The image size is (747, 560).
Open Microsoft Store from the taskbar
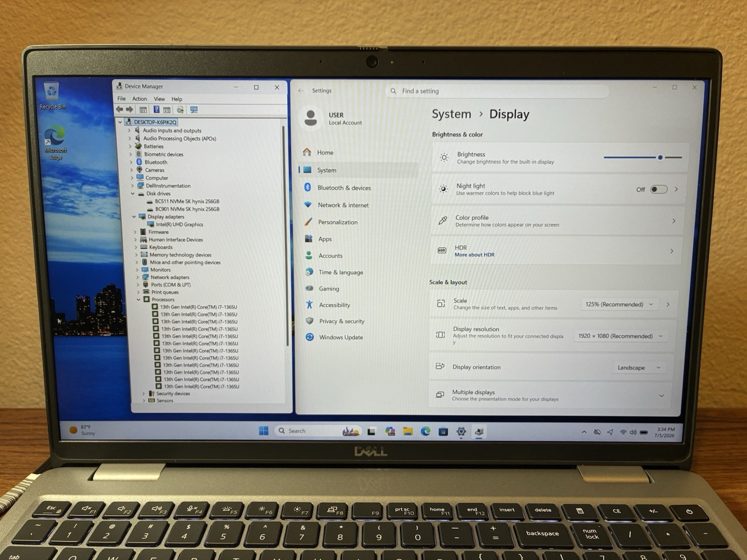tap(443, 431)
